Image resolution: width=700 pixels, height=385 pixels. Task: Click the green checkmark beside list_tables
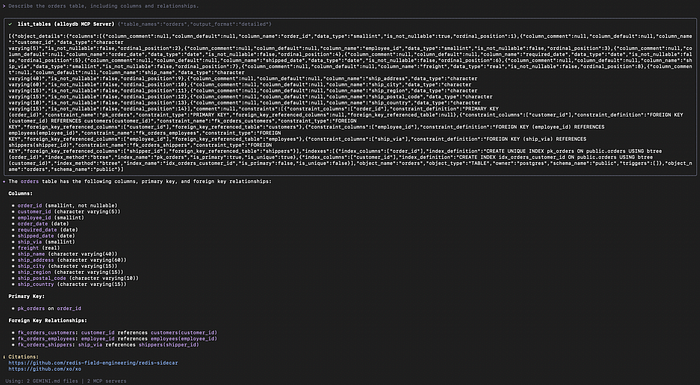tap(10, 24)
